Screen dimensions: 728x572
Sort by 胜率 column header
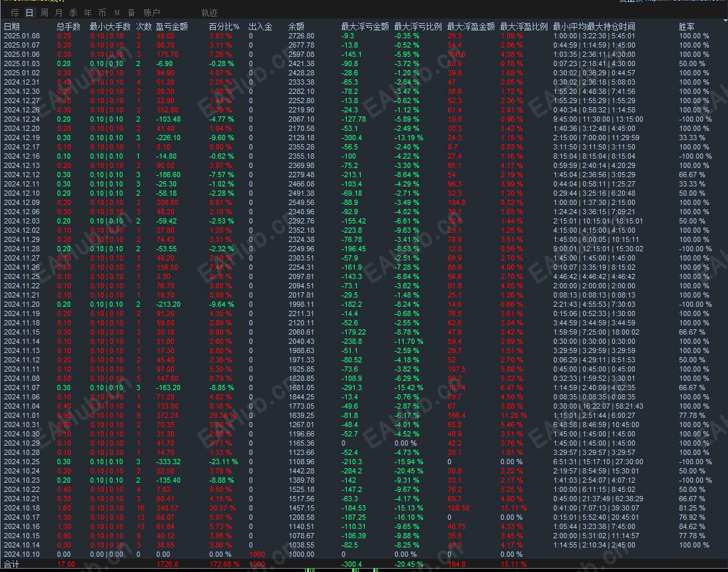[687, 26]
